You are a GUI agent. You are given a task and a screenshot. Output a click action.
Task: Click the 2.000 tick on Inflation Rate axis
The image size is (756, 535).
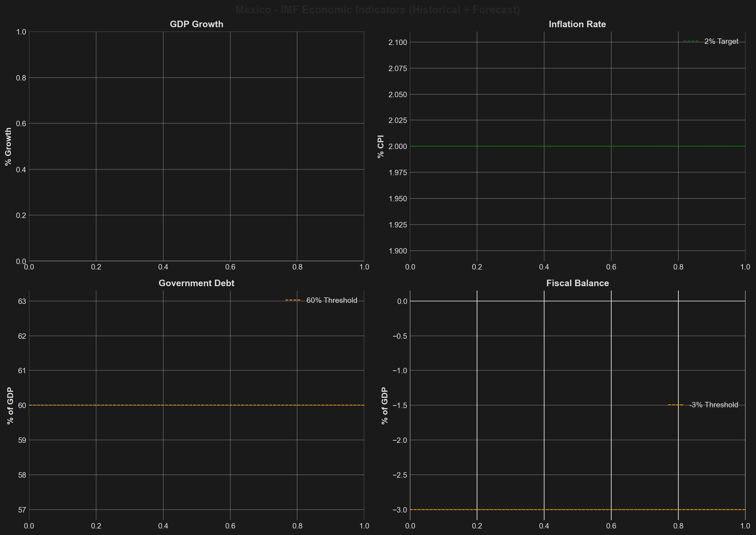point(398,147)
